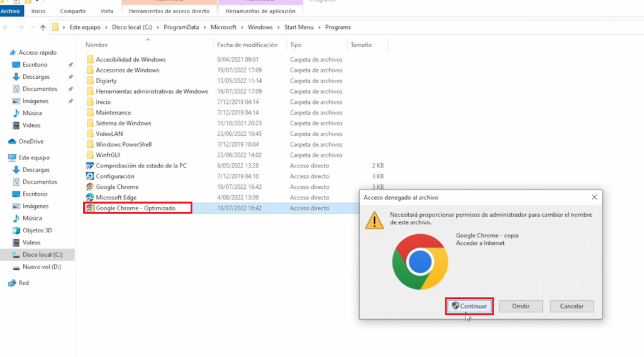Click the forward navigation arrow

[21, 28]
